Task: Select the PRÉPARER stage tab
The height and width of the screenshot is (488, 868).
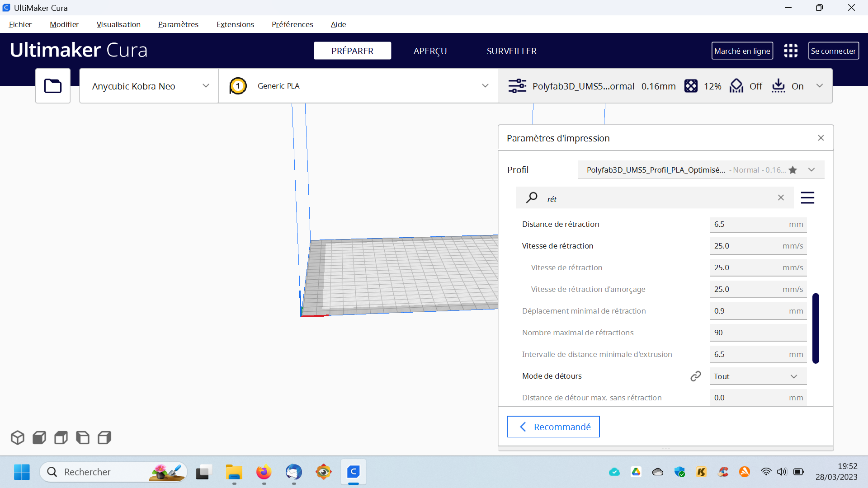Action: point(353,51)
